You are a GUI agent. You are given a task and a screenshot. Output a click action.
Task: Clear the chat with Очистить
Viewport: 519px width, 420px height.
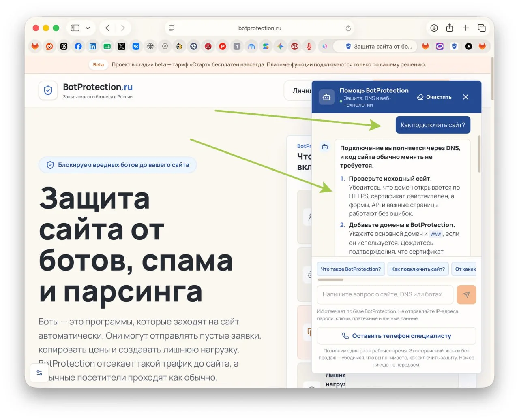point(434,97)
